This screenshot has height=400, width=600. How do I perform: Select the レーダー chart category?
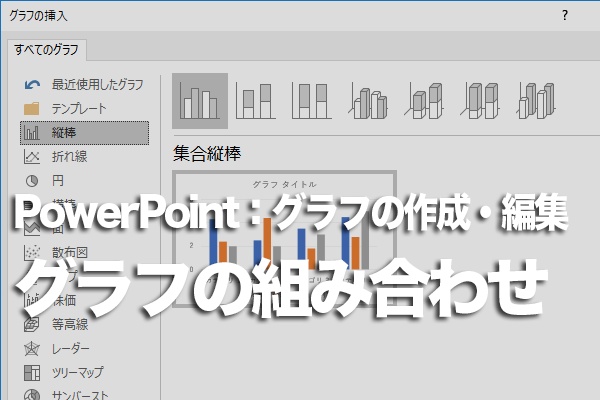84,349
